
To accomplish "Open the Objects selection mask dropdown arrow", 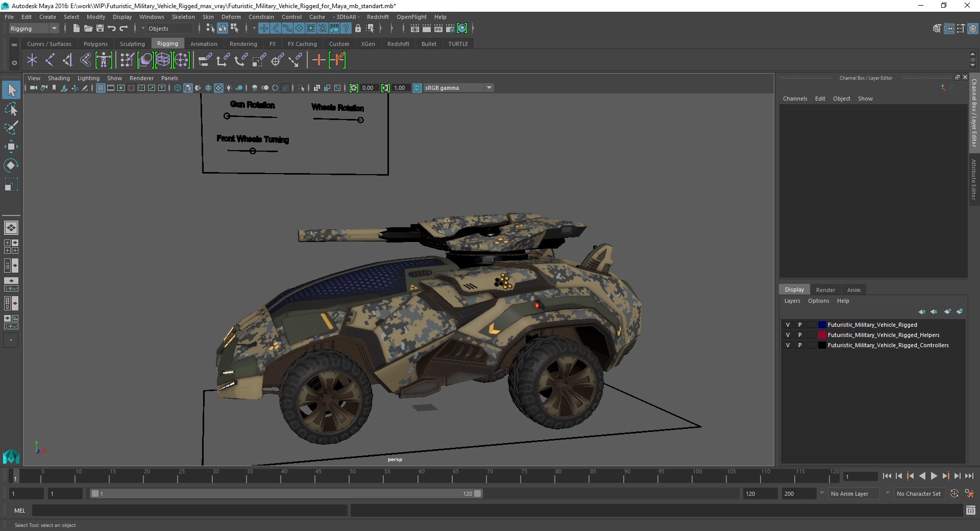I will pyautogui.click(x=143, y=29).
